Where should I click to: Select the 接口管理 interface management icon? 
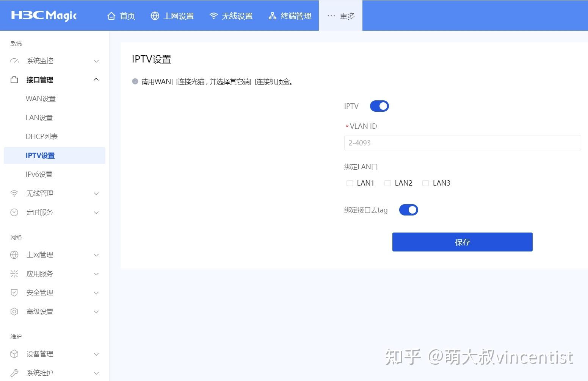point(14,80)
